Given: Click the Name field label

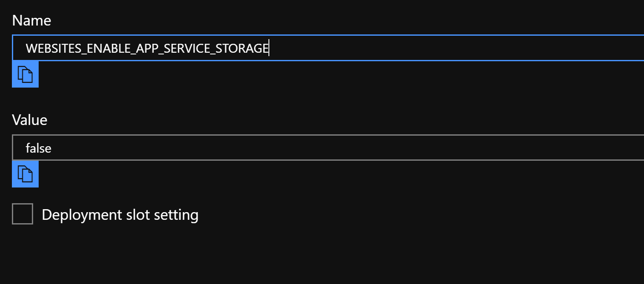Looking at the screenshot, I should 31,20.
